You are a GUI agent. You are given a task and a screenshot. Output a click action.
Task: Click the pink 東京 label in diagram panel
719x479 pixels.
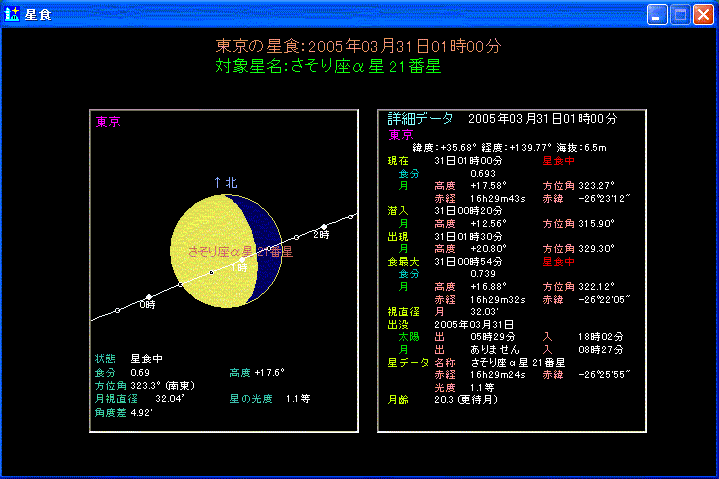pos(108,122)
